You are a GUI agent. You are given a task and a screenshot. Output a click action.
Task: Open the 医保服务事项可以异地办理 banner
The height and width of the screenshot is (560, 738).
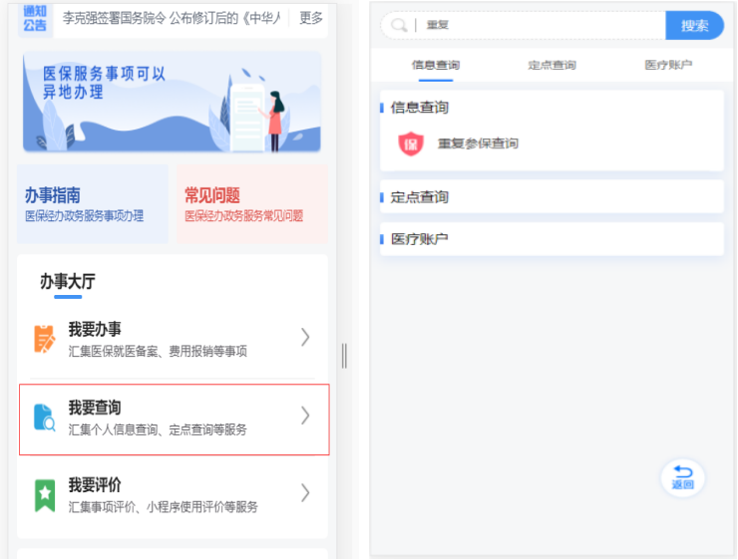point(172,102)
